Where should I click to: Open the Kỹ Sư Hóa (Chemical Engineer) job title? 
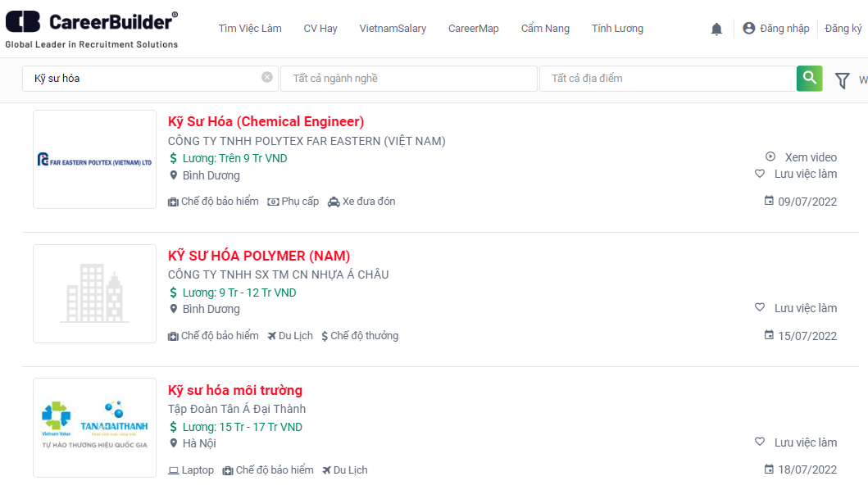(266, 121)
